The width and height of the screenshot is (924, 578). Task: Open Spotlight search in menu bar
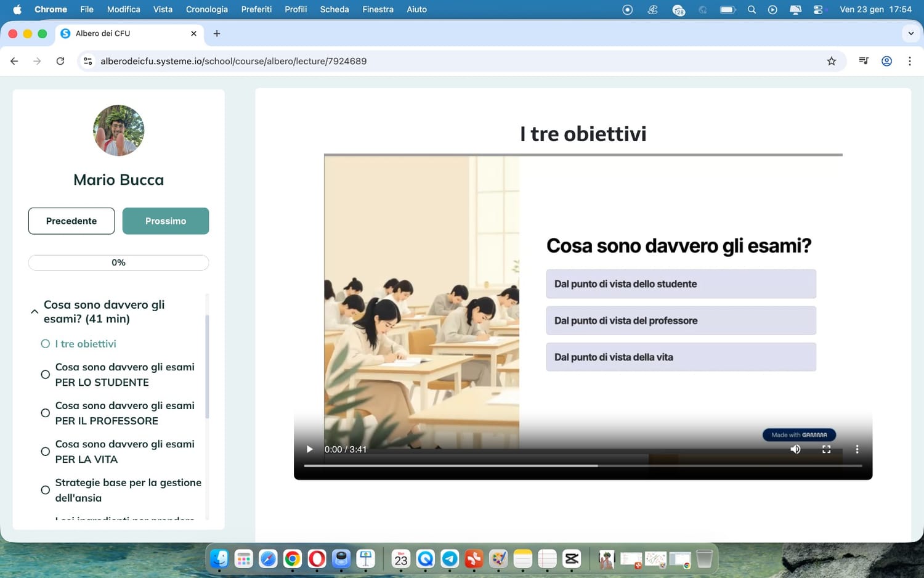[752, 9]
